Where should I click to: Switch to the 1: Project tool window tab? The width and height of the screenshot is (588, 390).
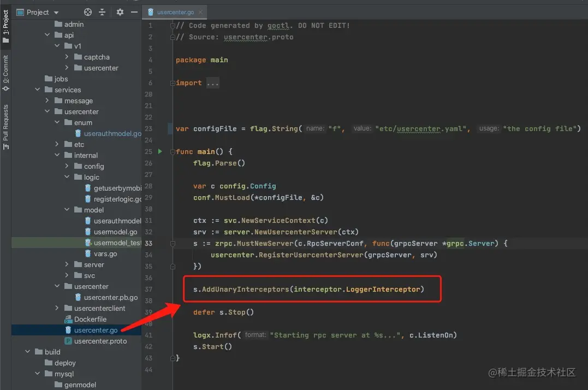(5, 26)
